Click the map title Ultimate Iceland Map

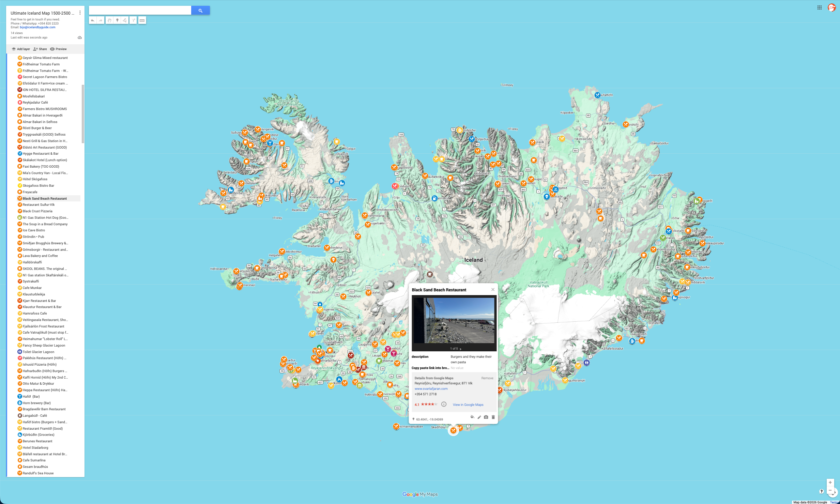tap(42, 13)
